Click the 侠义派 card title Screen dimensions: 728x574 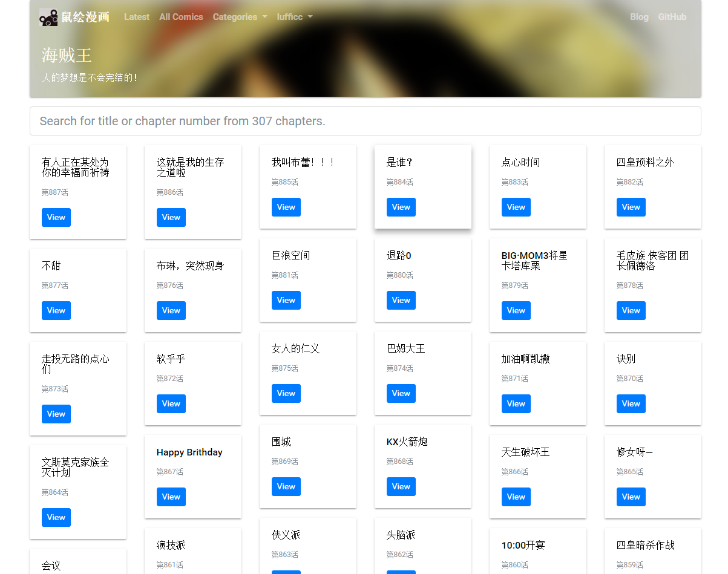pyautogui.click(x=286, y=535)
